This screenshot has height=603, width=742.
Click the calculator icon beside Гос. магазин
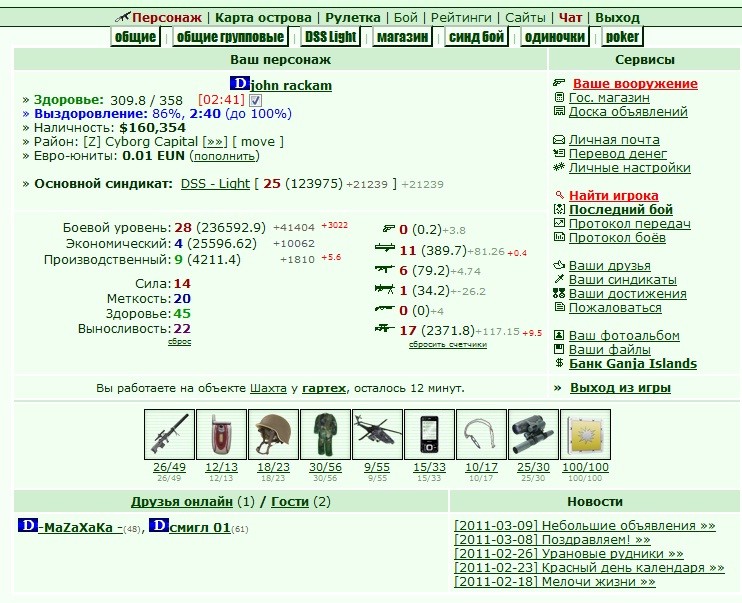point(559,97)
